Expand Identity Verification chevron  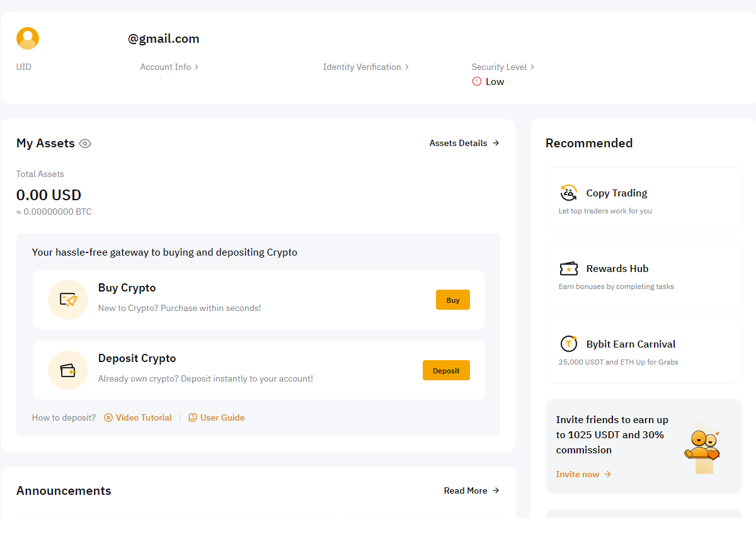pos(407,67)
